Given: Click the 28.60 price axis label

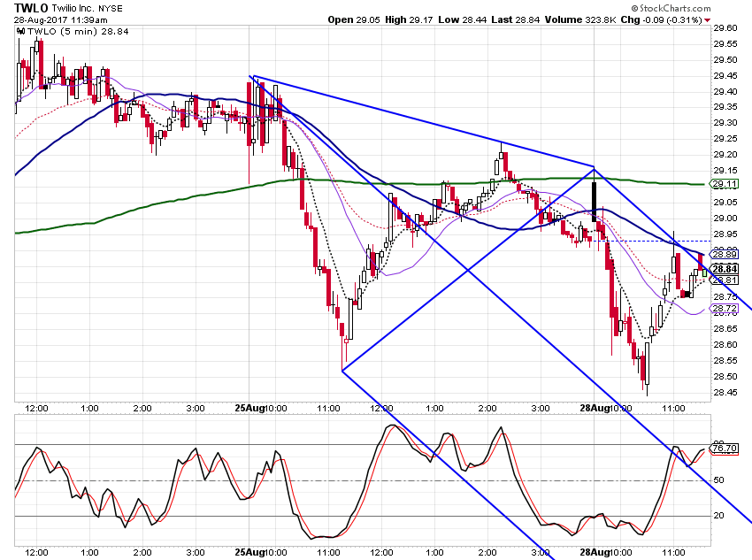Looking at the screenshot, I should click(x=725, y=345).
